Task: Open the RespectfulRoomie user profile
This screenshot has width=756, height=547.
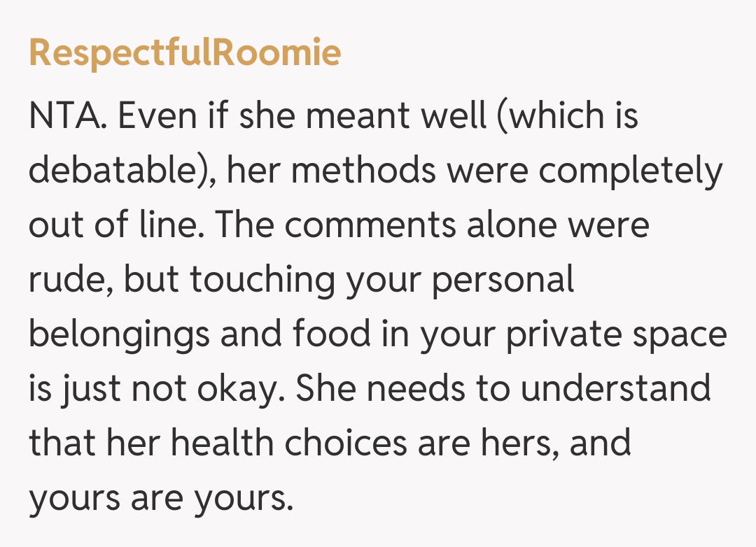Action: (x=185, y=53)
